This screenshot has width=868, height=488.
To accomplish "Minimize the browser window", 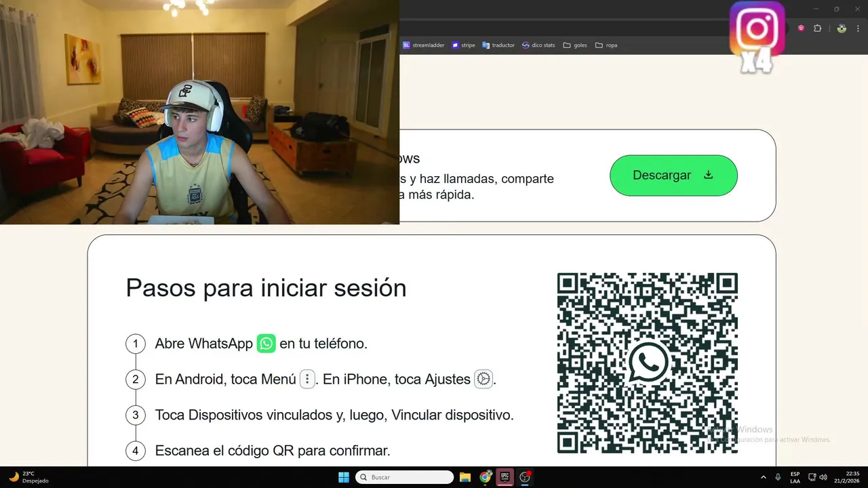I will point(816,9).
